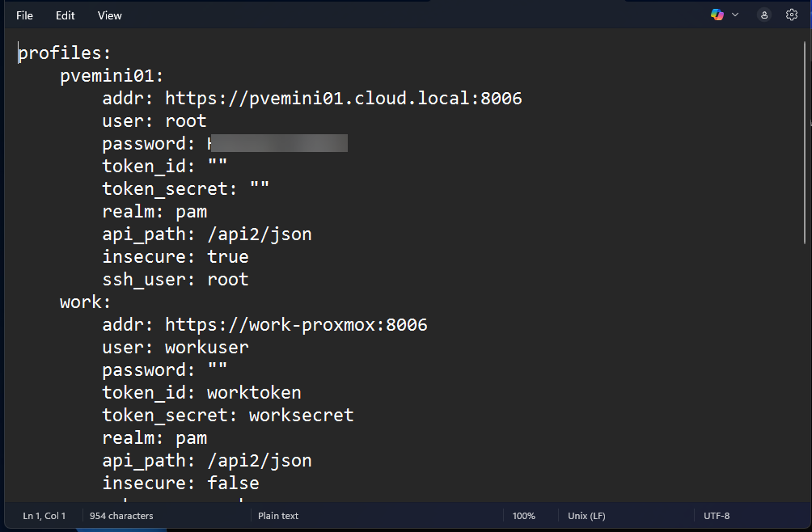This screenshot has height=532, width=812.
Task: Click the 100% zoom indicator
Action: pos(523,515)
